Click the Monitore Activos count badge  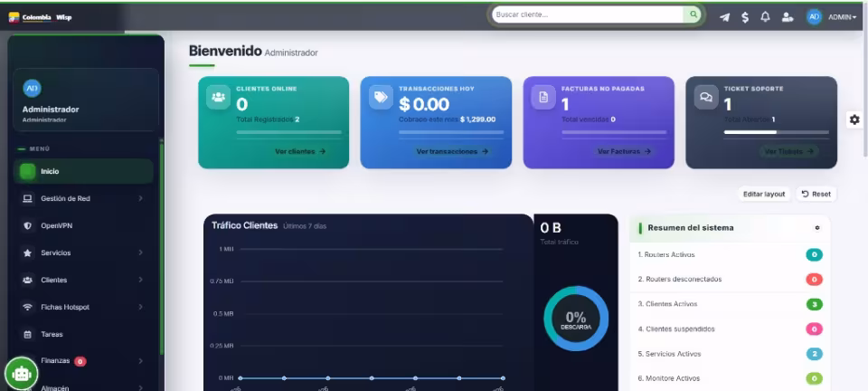pyautogui.click(x=814, y=379)
